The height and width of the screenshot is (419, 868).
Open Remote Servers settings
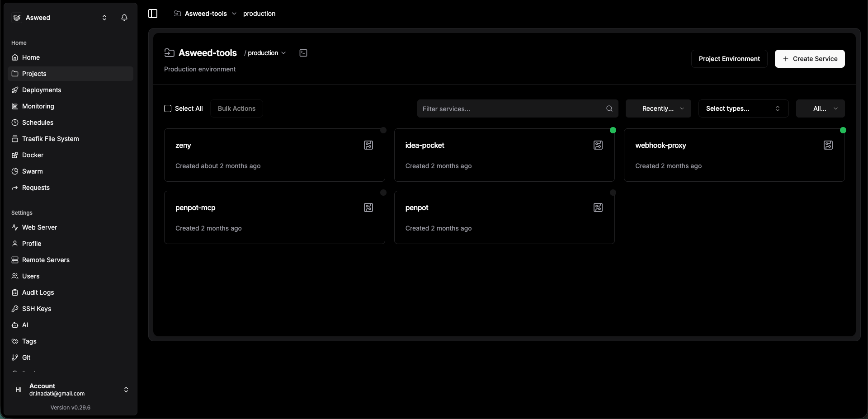coord(71,260)
